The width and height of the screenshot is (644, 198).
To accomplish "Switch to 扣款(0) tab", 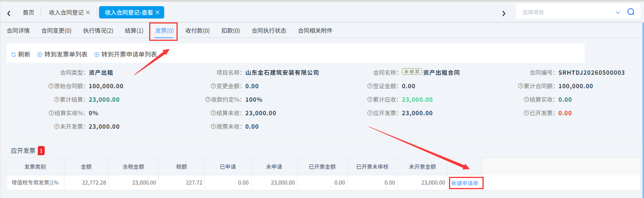I will [x=230, y=31].
